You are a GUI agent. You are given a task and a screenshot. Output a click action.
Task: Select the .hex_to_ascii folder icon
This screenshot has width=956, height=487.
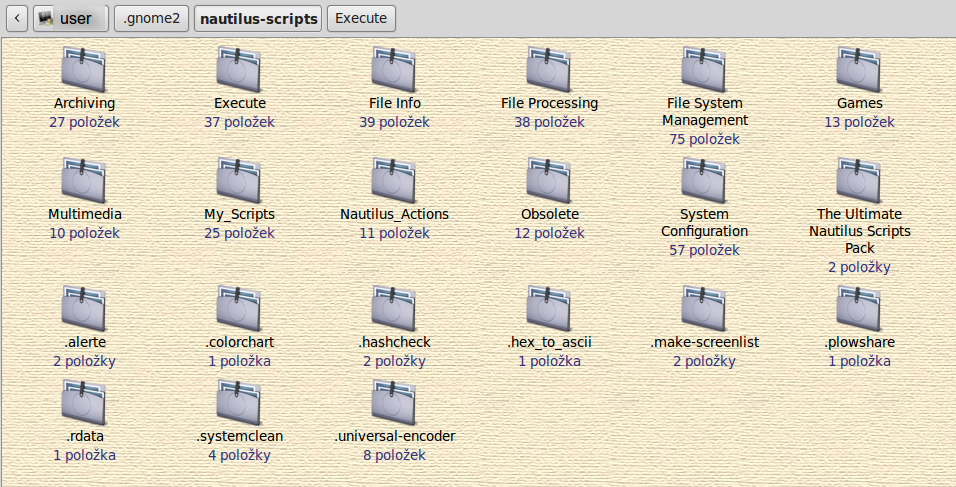[x=549, y=308]
